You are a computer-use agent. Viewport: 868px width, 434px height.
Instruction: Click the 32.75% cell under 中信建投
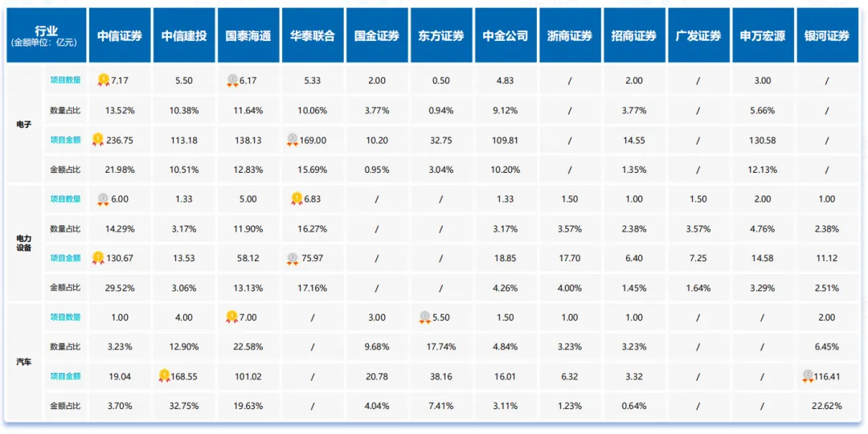click(184, 406)
